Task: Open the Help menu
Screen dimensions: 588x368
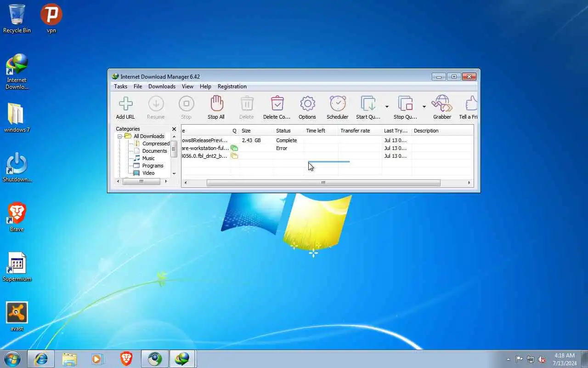Action: [205, 86]
